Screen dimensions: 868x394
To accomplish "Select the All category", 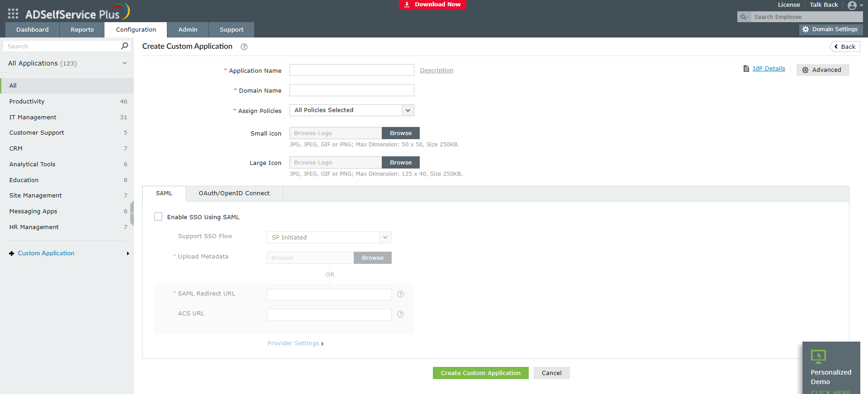I will point(67,86).
